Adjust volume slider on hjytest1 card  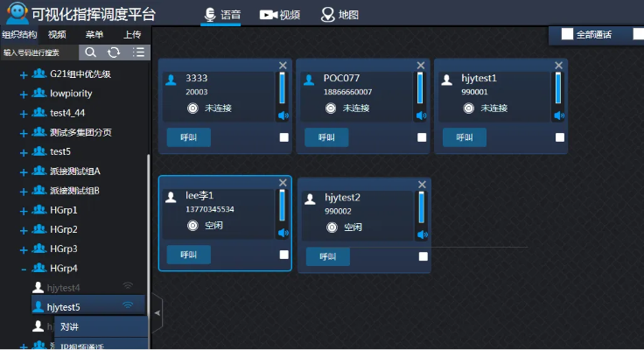558,88
